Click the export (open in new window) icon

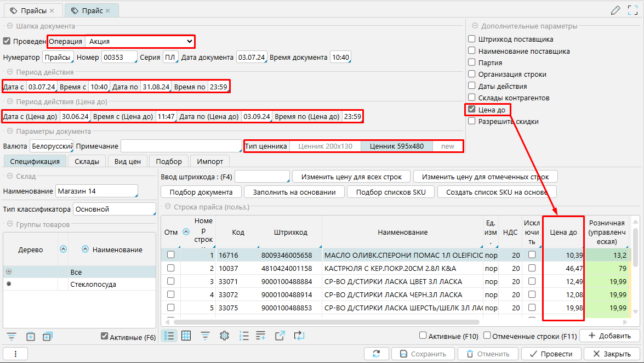(x=280, y=336)
